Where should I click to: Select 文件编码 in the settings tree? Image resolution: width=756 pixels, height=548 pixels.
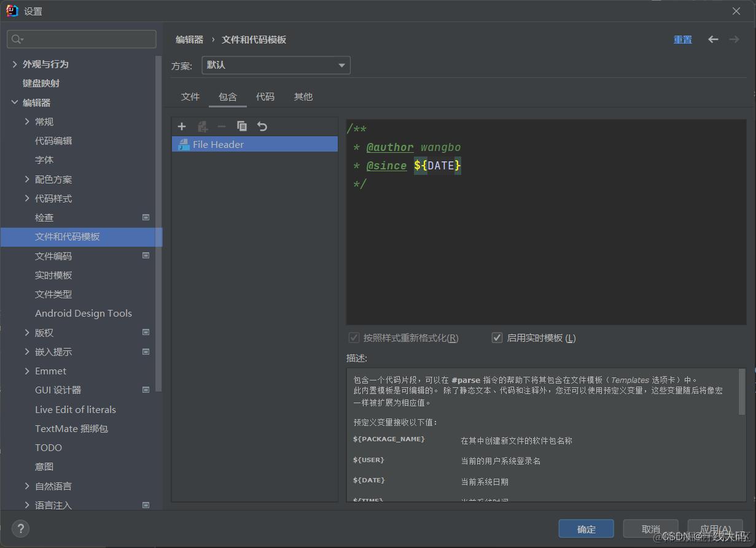tap(53, 256)
